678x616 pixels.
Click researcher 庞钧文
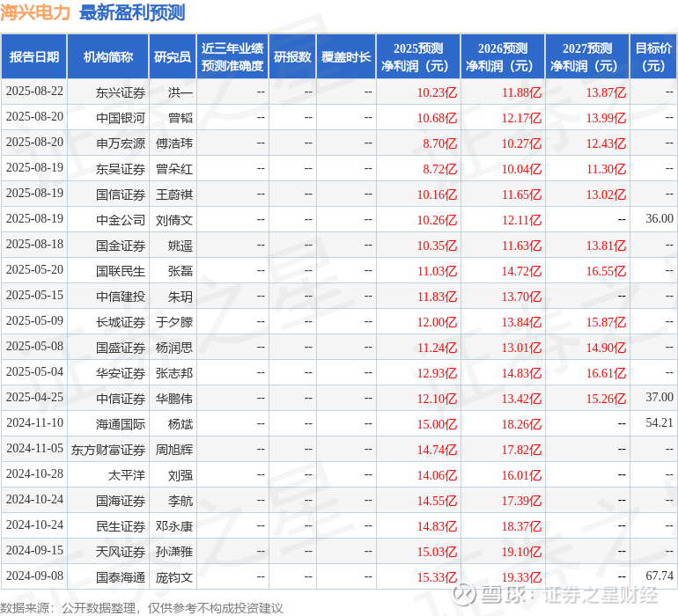tap(174, 576)
